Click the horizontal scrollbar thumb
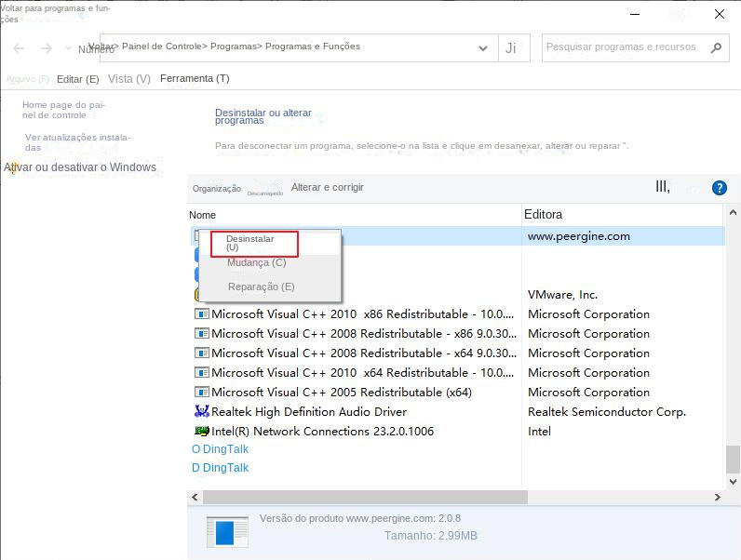This screenshot has height=560, width=741. click(365, 497)
